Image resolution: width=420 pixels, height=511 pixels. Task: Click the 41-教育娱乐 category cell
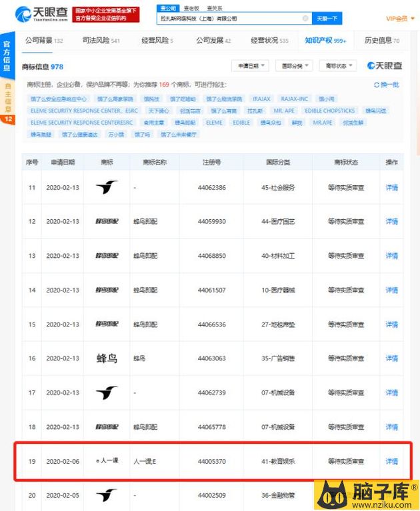click(x=278, y=462)
